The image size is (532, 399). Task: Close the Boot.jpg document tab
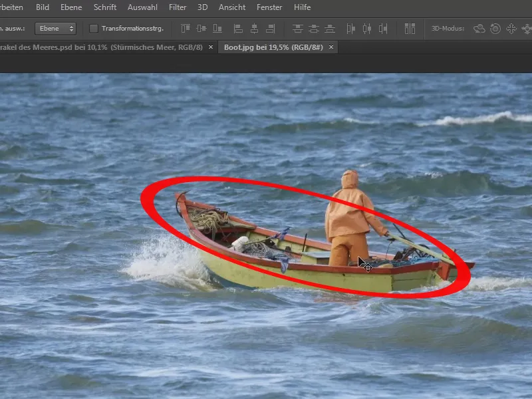(331, 47)
